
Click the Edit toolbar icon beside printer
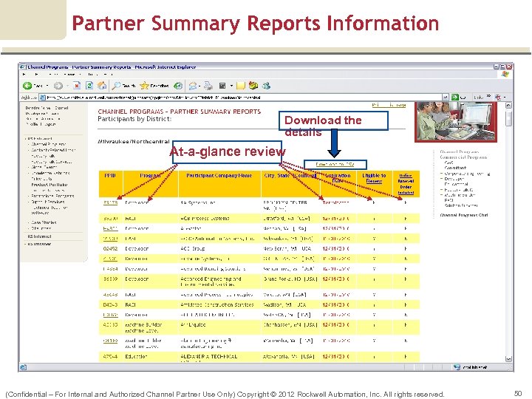222,86
